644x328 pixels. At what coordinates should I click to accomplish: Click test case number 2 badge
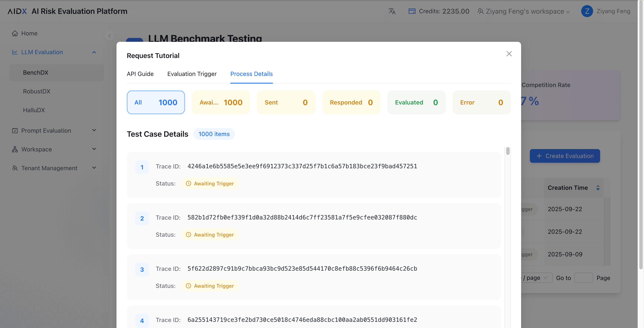click(142, 218)
